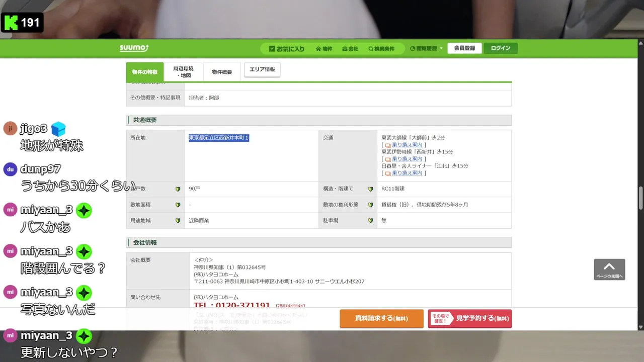Switch to the 周辺環境・地図 tab
644x362 pixels.
183,72
